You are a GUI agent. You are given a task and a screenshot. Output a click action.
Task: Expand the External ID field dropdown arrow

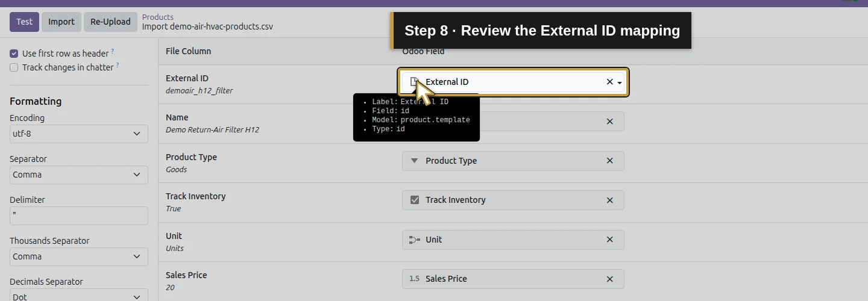click(x=620, y=82)
